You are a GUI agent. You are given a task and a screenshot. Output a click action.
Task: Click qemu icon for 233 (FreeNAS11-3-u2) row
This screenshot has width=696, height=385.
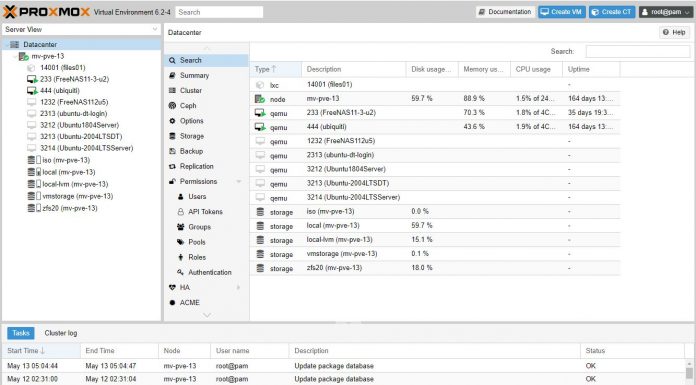pos(260,113)
